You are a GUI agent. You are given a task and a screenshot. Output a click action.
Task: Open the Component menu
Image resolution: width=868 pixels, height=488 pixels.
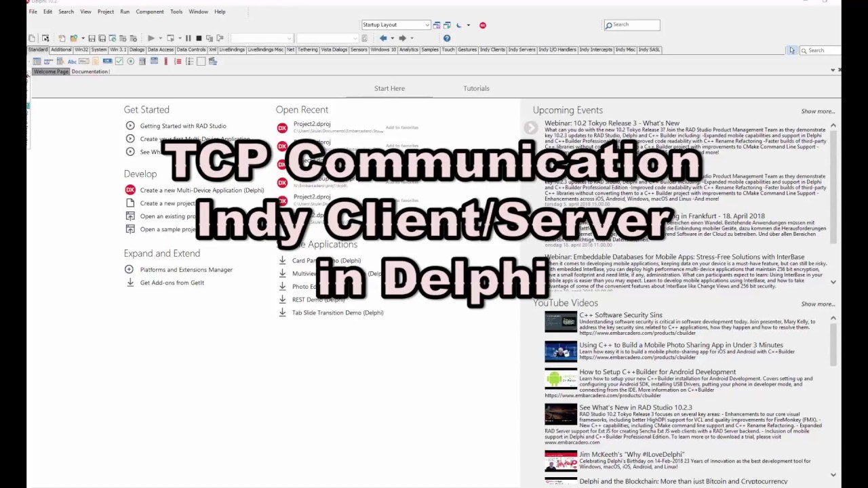click(x=150, y=12)
